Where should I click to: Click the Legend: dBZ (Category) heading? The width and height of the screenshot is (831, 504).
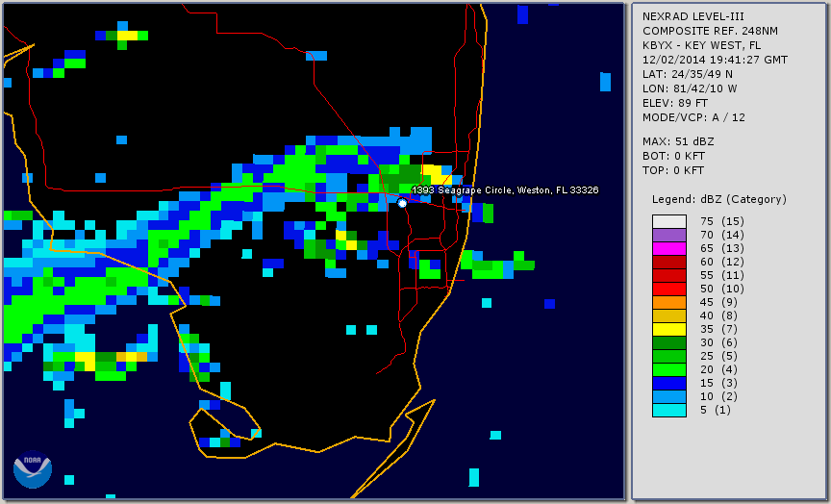(719, 199)
